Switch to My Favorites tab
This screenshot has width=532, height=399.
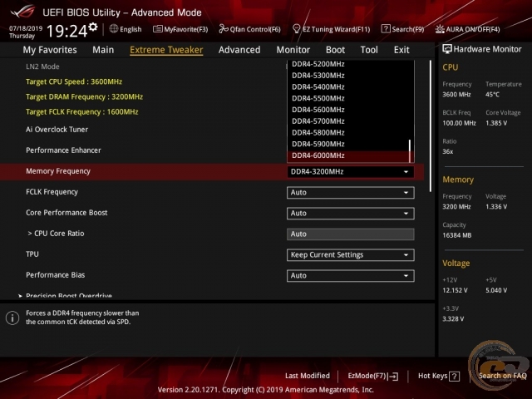(50, 50)
